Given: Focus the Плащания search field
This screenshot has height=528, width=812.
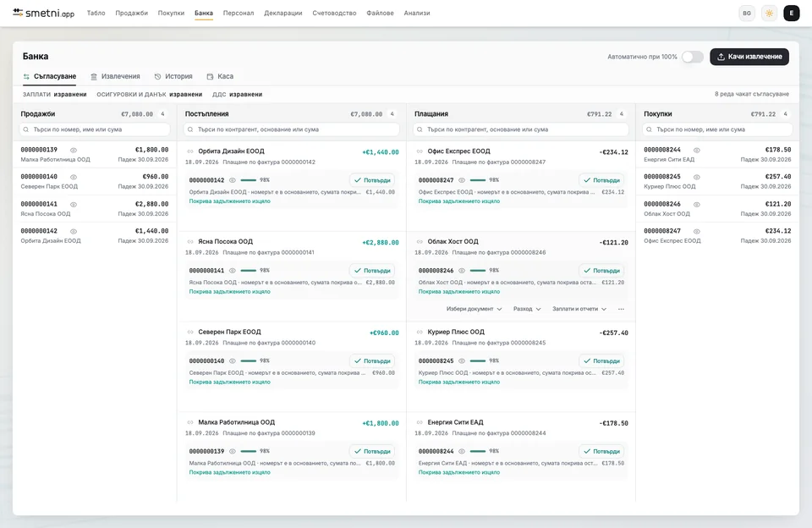Looking at the screenshot, I should coord(521,129).
